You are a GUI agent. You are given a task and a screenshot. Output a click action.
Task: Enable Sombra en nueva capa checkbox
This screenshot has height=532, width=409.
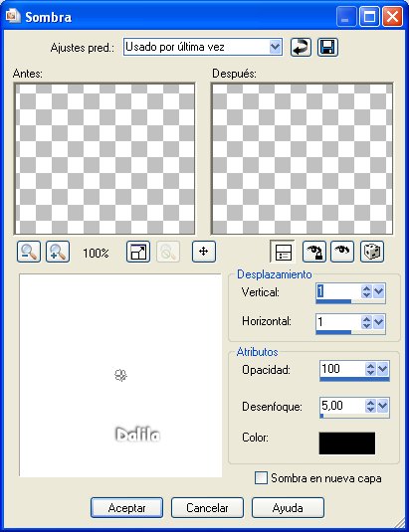tap(261, 478)
